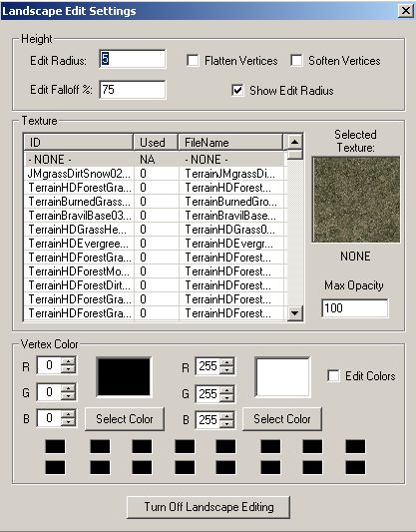Click the large white color preview swatch
The height and width of the screenshot is (532, 416).
282,377
